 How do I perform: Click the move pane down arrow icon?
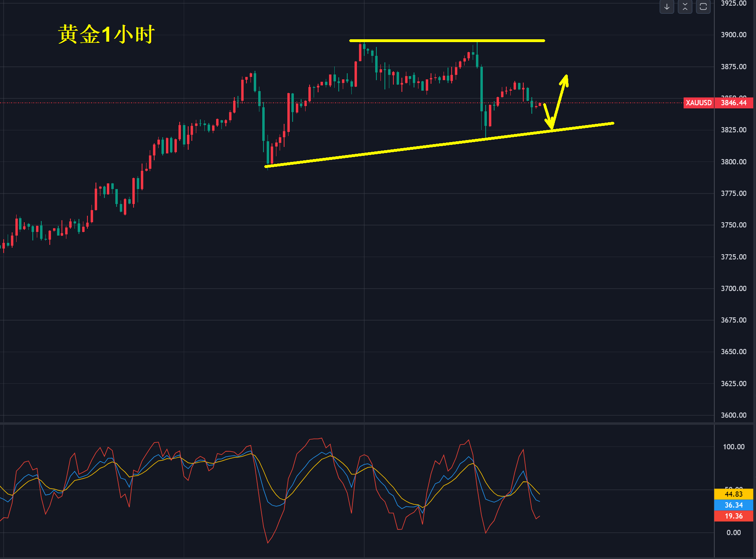click(667, 7)
